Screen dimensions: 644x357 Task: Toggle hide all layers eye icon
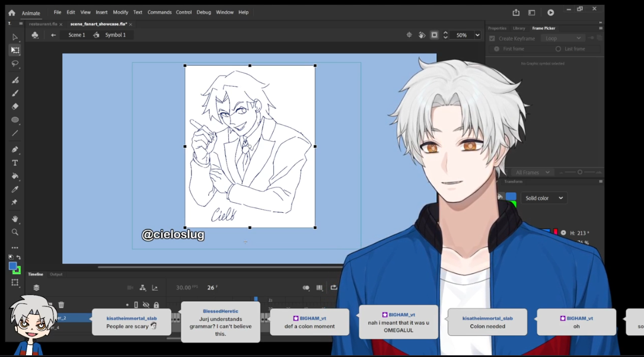[146, 305]
